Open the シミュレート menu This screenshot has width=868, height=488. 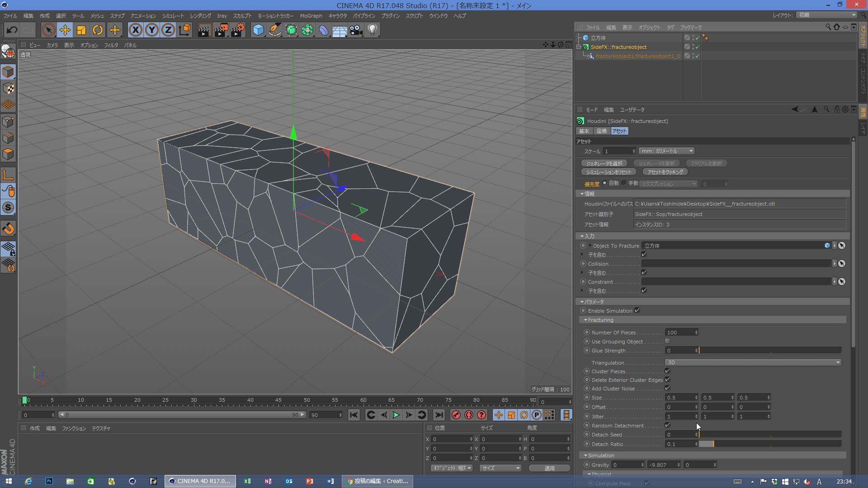[173, 16]
